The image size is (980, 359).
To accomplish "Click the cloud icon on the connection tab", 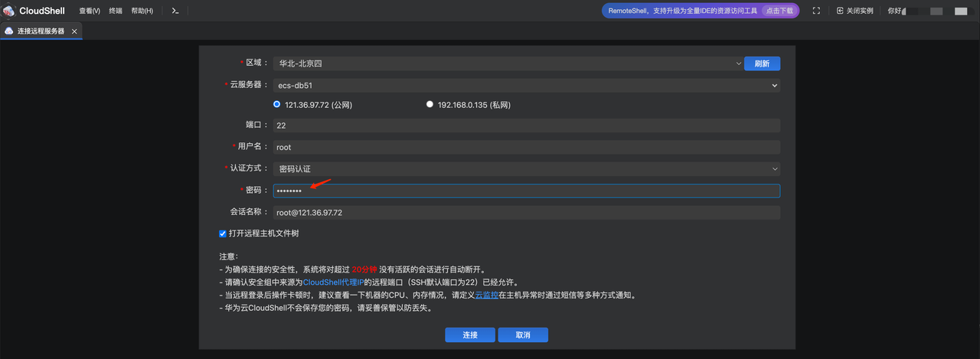I will [9, 31].
